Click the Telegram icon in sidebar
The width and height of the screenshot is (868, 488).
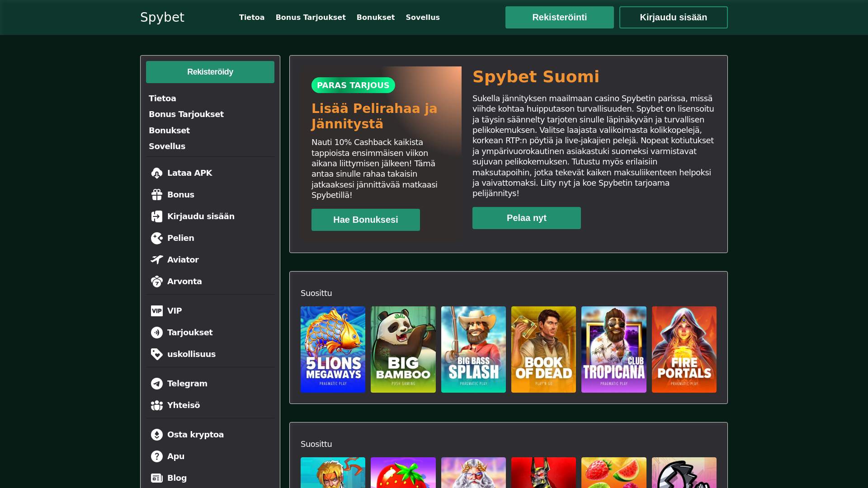tap(157, 384)
